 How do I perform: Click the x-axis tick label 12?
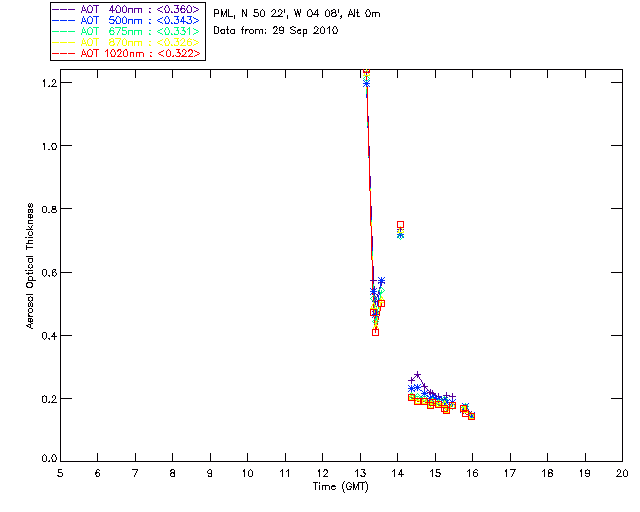tap(322, 473)
